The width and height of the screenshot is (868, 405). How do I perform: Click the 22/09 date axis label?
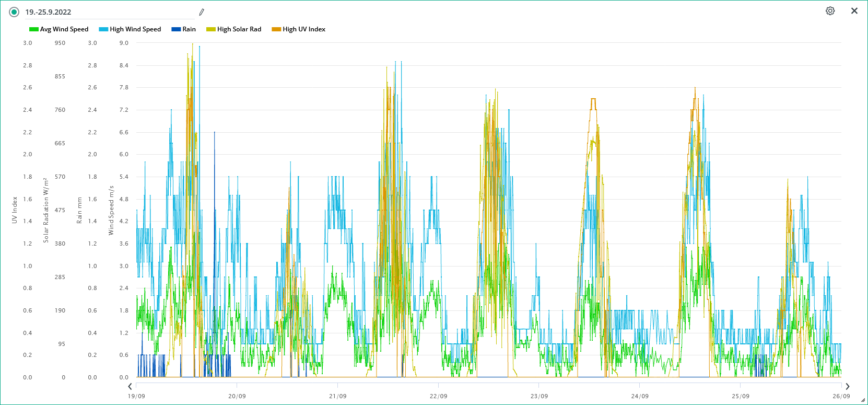438,396
